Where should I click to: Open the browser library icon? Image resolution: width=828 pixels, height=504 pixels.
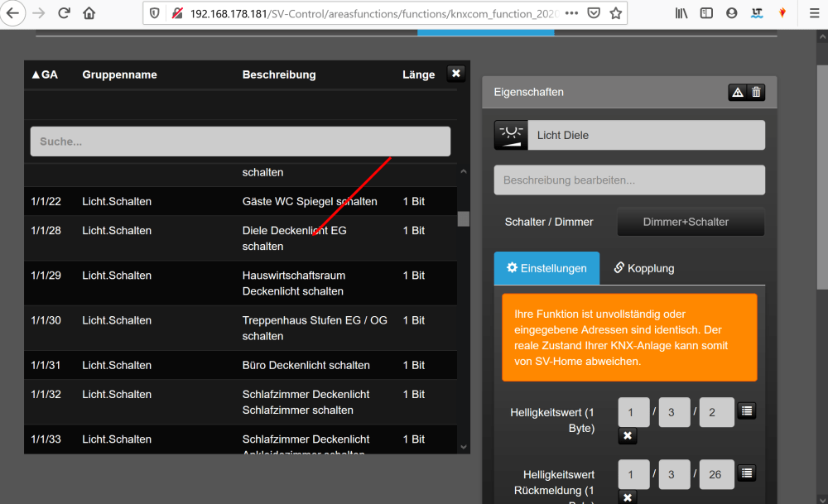click(x=681, y=14)
